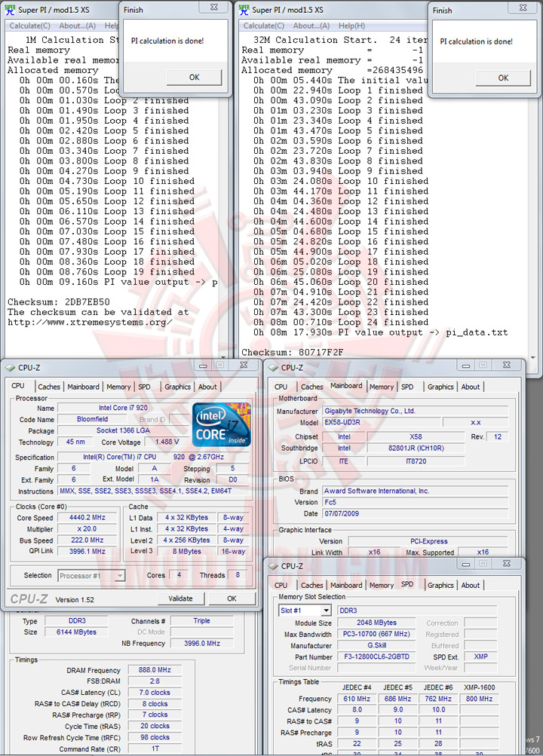Select About tab in CPU-Z CPU window
Viewport: 543px width, 756px height.
click(x=207, y=387)
